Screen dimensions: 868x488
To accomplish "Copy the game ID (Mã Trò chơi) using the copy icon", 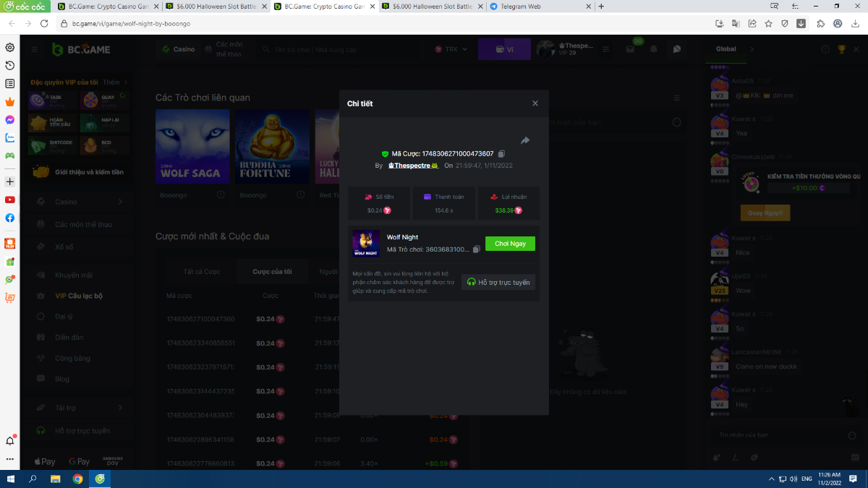I will point(476,249).
